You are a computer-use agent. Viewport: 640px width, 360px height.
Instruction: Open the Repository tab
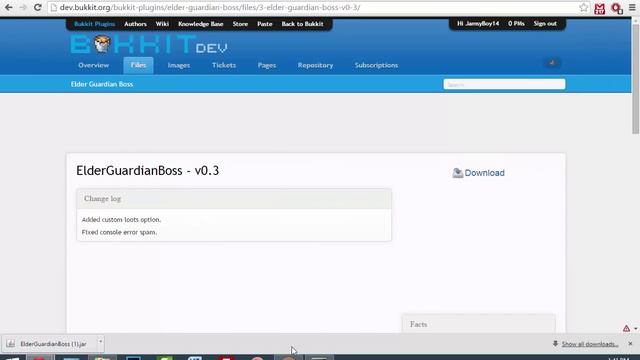315,65
